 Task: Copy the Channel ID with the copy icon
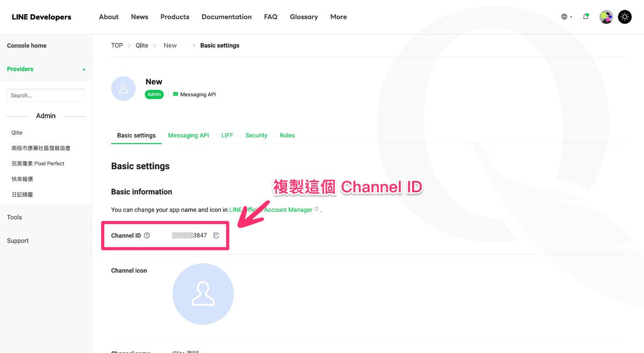tap(216, 235)
